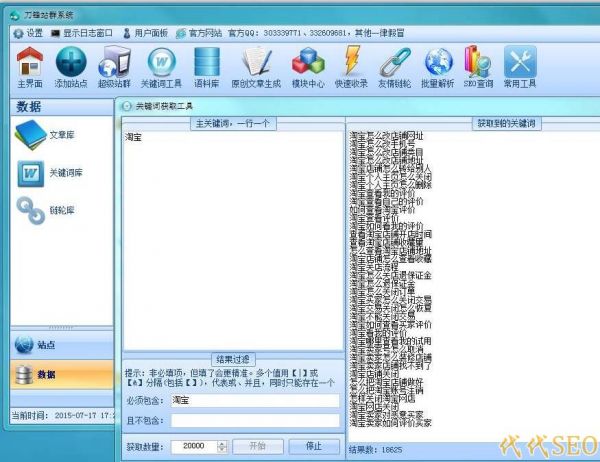Select the keyword 怎么把淘宝店铺做好

(386, 382)
